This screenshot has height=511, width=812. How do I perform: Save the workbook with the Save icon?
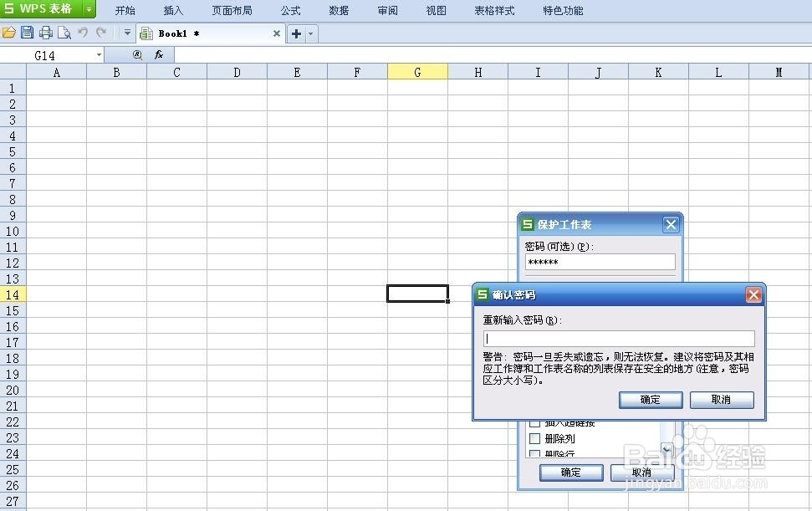(x=27, y=33)
